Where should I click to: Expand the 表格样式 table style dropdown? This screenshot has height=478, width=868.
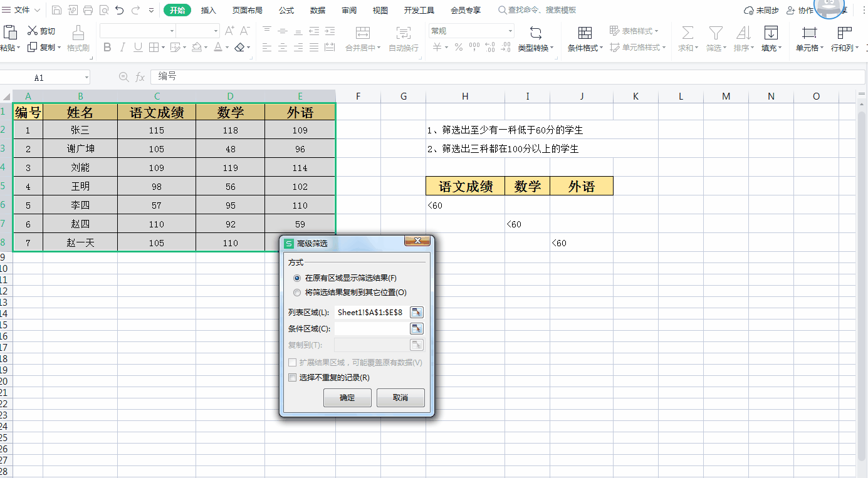(x=657, y=31)
